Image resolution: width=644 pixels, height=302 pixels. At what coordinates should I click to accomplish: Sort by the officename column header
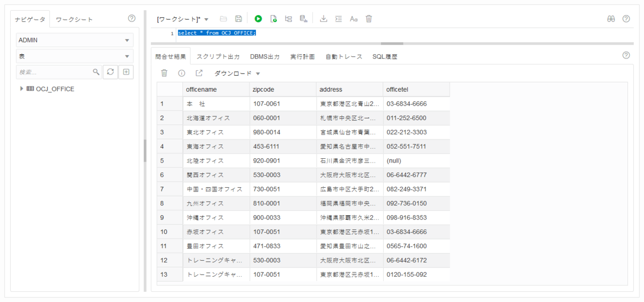(x=216, y=89)
